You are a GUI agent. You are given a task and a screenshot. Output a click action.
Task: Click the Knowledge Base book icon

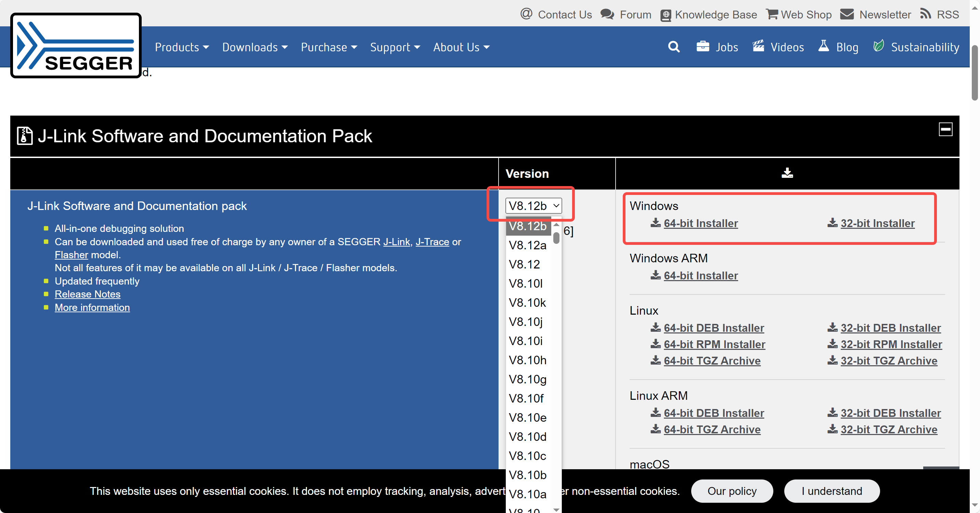tap(666, 15)
